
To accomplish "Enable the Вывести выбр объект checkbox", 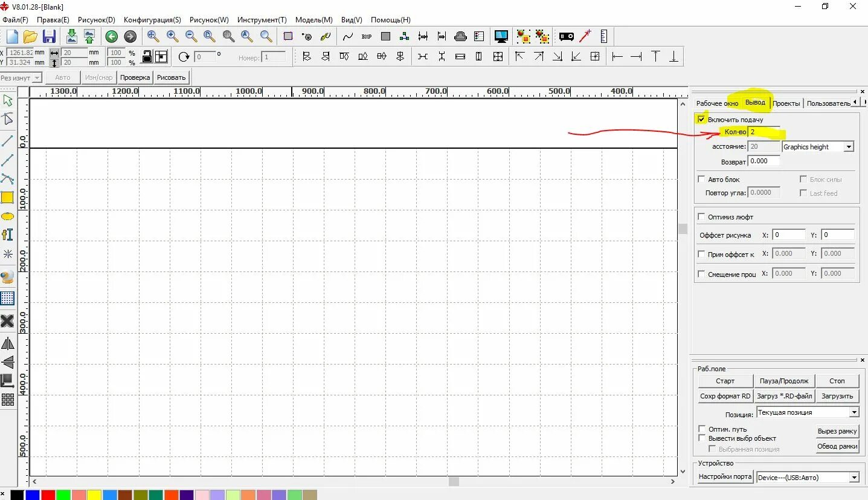I will click(x=702, y=438).
